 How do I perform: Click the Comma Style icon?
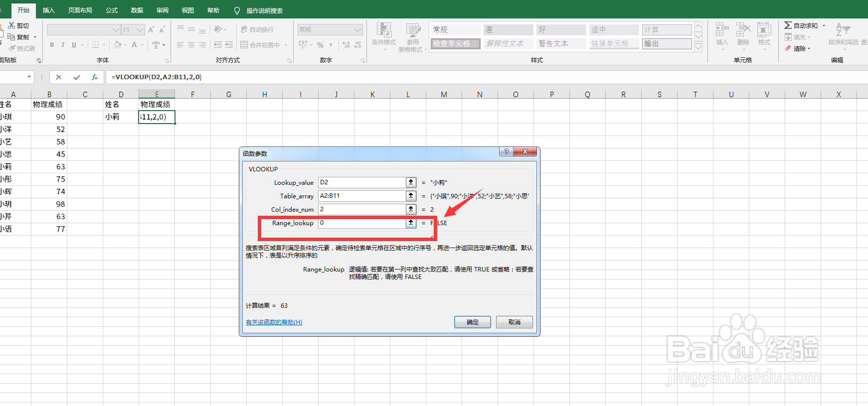coord(331,45)
